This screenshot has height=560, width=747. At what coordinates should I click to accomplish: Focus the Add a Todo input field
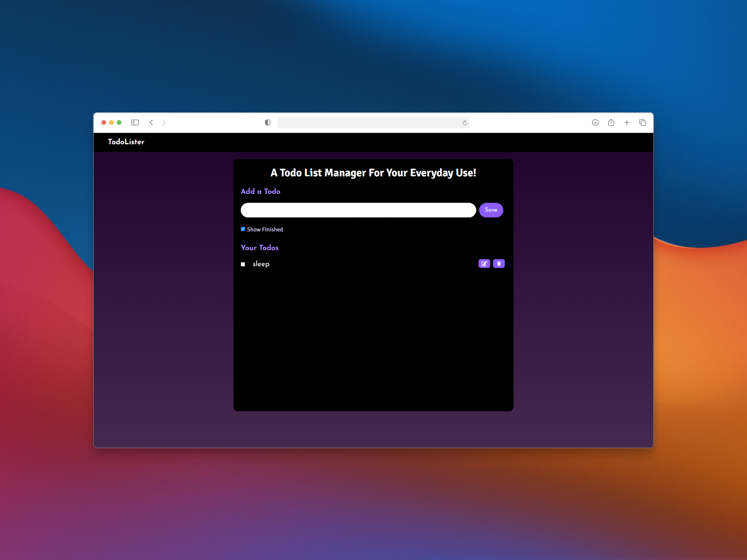coord(358,210)
